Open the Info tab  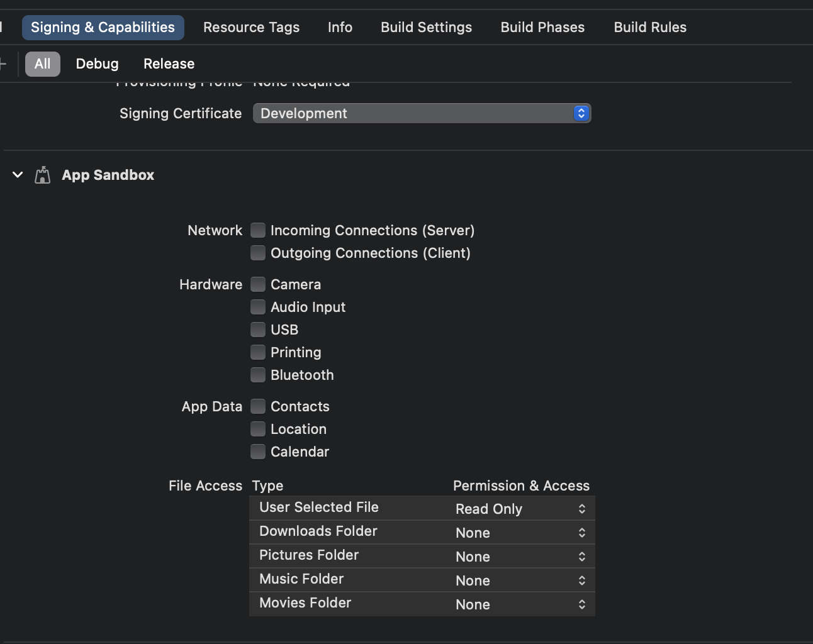[340, 28]
